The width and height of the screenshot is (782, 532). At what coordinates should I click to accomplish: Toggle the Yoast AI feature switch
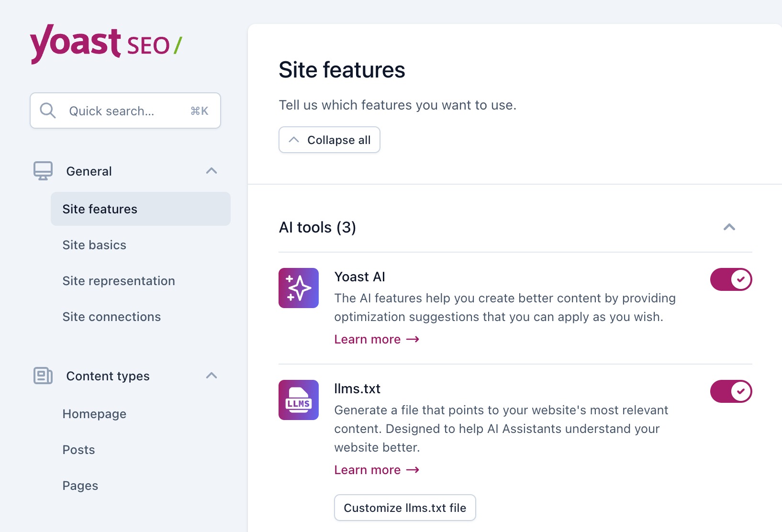click(731, 279)
